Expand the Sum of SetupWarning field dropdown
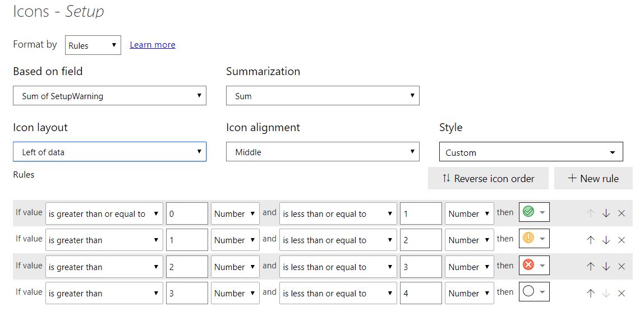Screen dimensions: 644x316 click(x=109, y=96)
